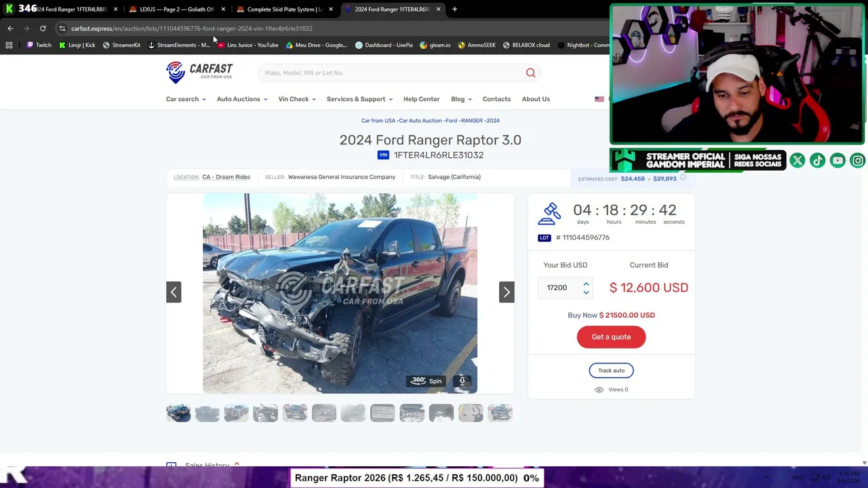Close the Complete Skid Plate System tab
The image size is (868, 488).
pos(331,9)
